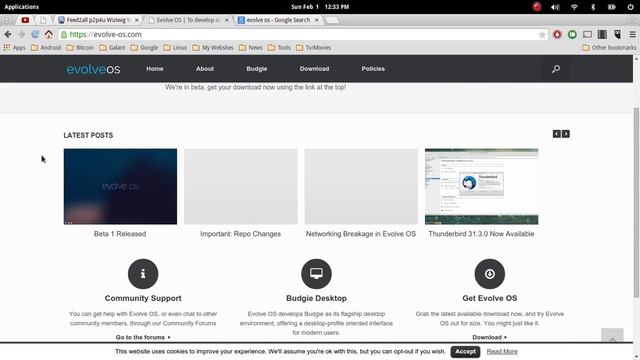Open the browser home page icon
The image size is (640, 360).
click(x=49, y=34)
